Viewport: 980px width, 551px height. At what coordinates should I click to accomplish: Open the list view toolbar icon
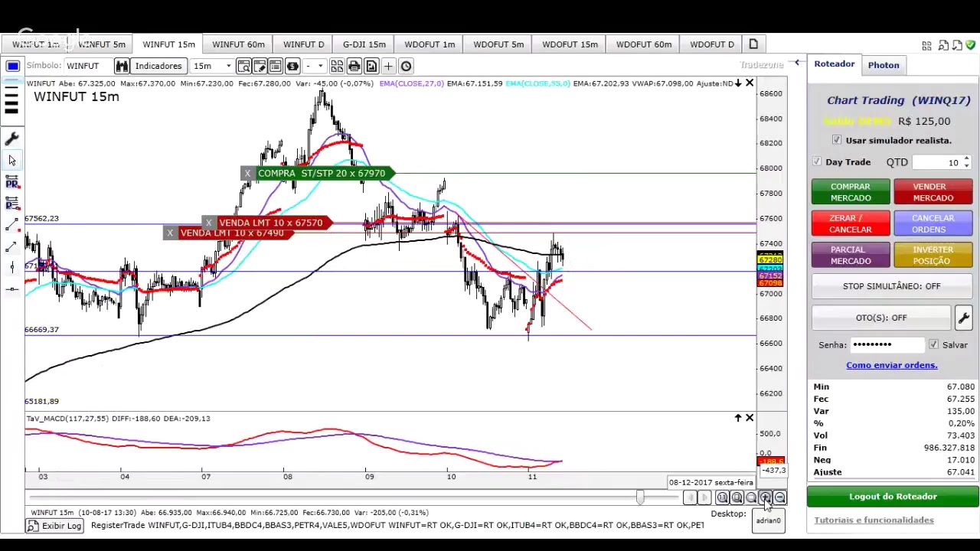coord(276,66)
